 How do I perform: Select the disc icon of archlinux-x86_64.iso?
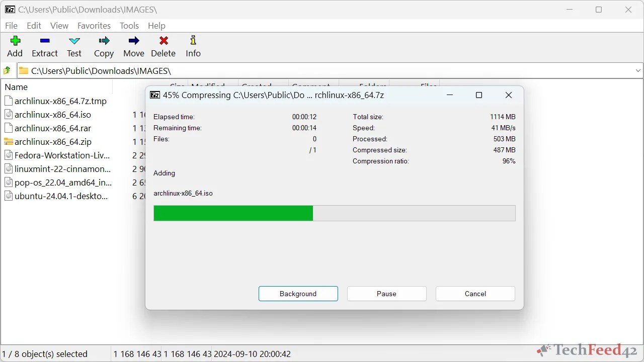tap(9, 114)
